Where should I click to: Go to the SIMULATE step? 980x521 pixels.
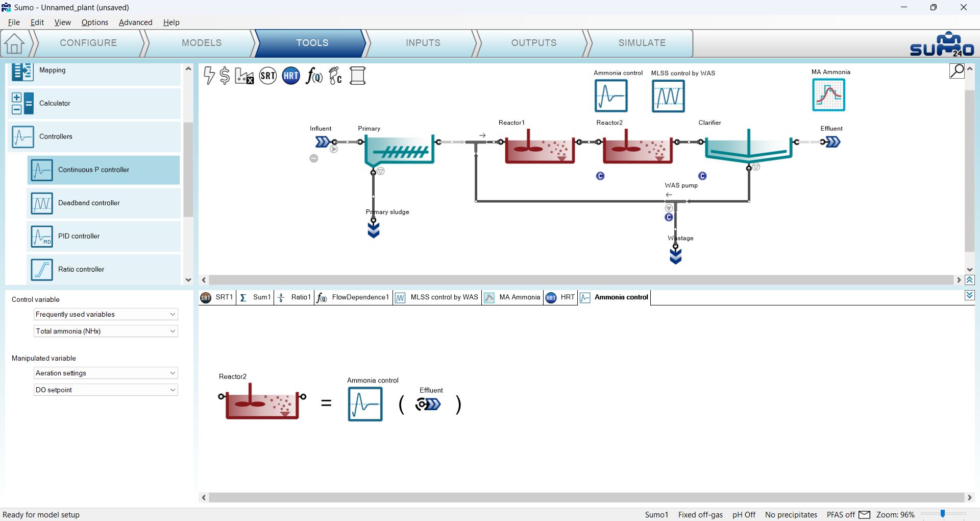pos(642,43)
